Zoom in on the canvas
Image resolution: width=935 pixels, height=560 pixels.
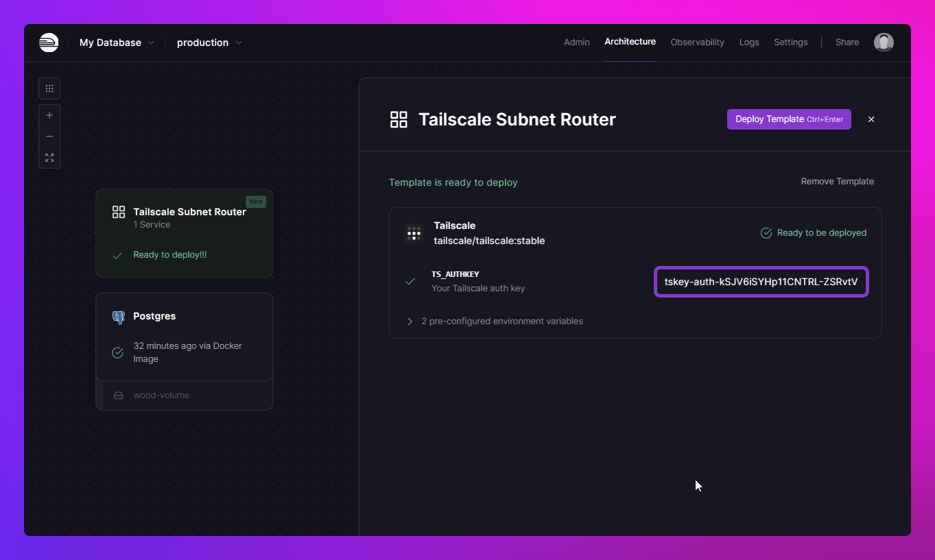click(x=49, y=115)
